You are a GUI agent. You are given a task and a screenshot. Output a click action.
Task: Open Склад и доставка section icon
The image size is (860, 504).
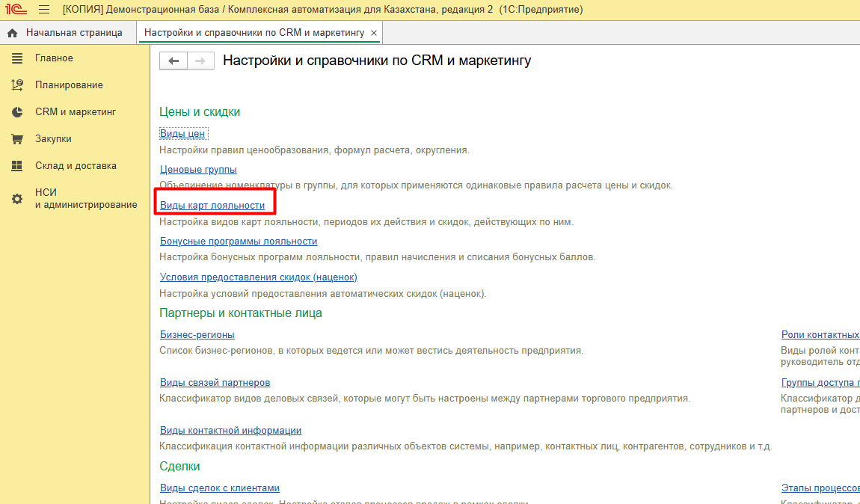(17, 166)
